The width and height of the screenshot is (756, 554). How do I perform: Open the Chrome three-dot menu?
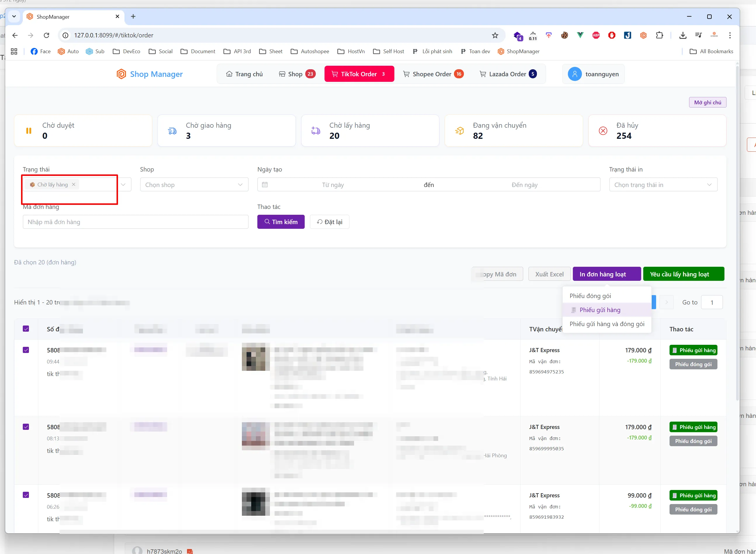(x=730, y=35)
